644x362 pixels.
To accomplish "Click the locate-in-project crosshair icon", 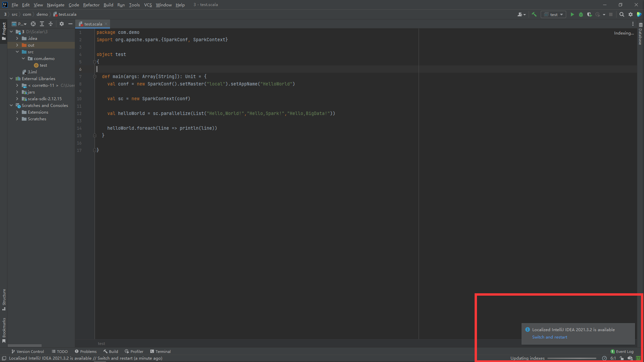I will pyautogui.click(x=33, y=24).
